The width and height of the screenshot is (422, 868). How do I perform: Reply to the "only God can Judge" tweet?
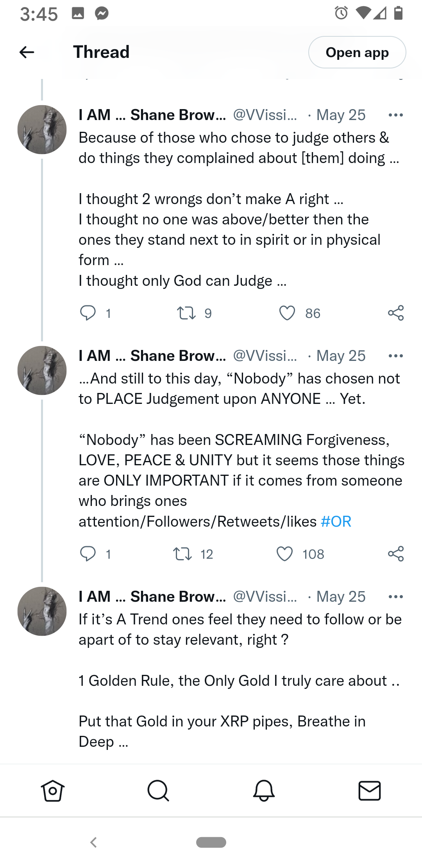88,313
